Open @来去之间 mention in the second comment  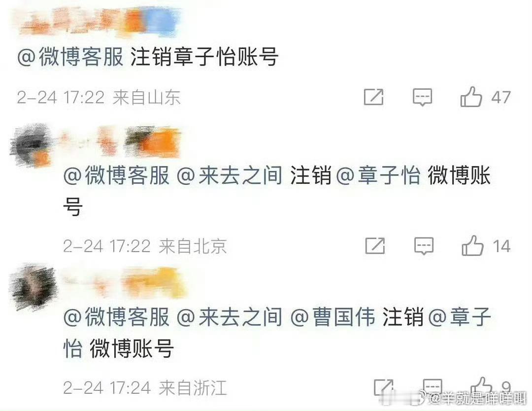click(x=230, y=175)
